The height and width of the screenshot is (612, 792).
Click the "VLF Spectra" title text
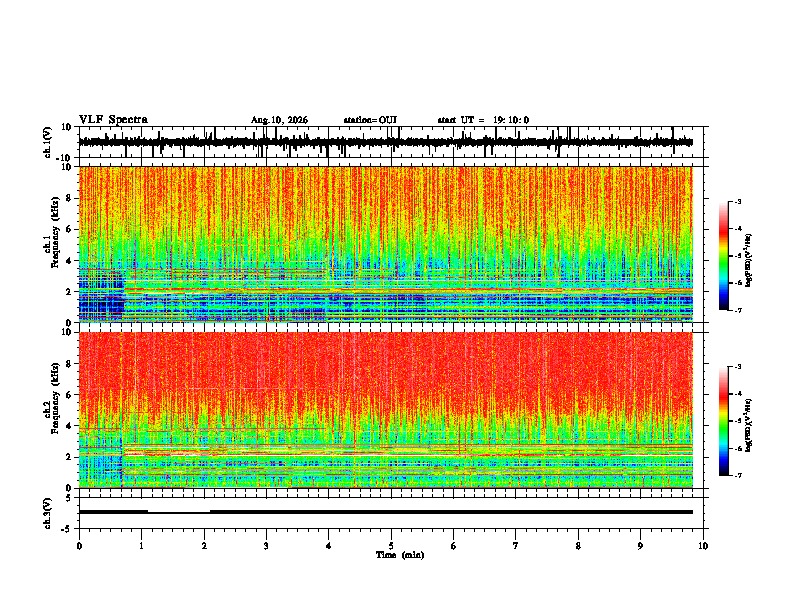click(113, 120)
